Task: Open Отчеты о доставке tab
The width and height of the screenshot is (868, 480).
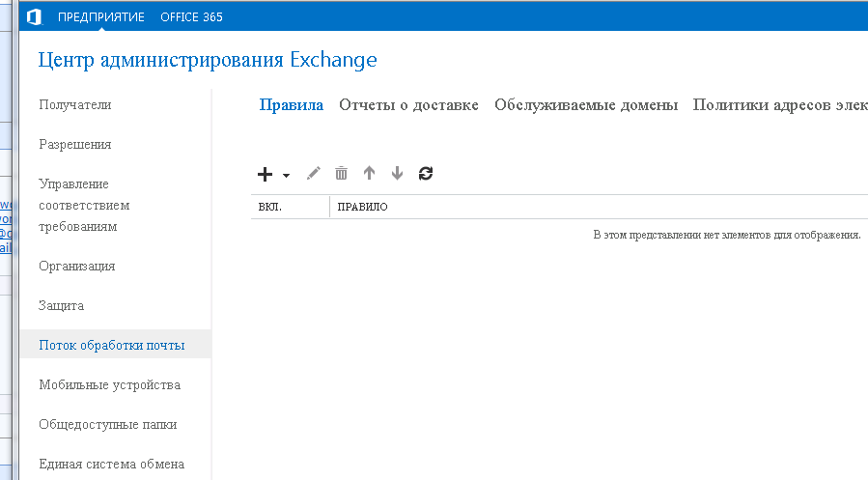Action: point(408,105)
